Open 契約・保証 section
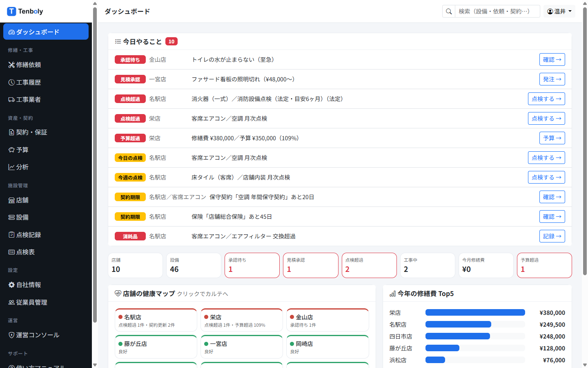The height and width of the screenshot is (368, 588). (46, 132)
